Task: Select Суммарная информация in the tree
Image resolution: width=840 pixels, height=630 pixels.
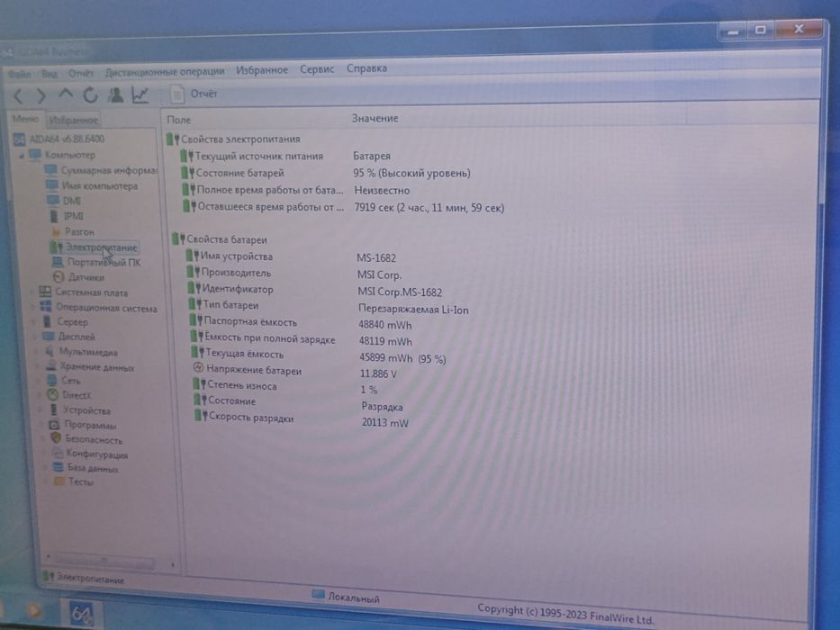Action: pyautogui.click(x=102, y=170)
